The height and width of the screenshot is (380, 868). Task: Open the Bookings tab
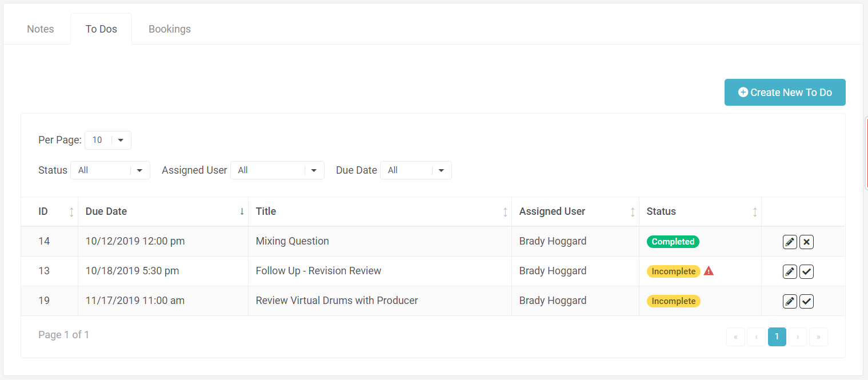(170, 29)
